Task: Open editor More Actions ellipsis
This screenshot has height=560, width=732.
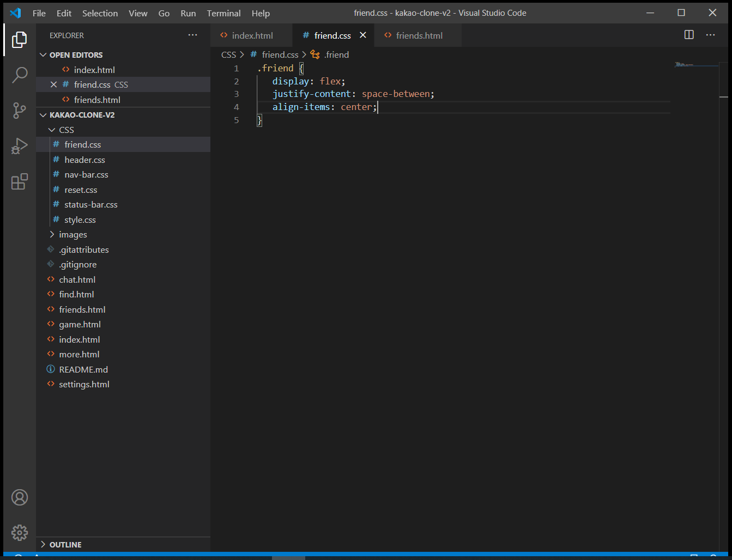Action: 710,35
